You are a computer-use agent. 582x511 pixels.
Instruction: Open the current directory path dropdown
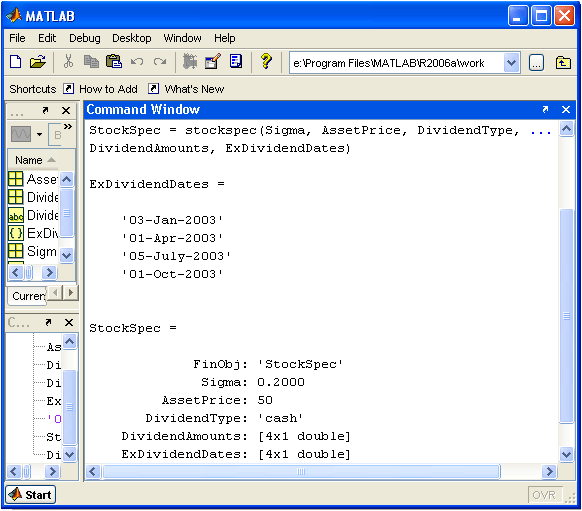(511, 63)
